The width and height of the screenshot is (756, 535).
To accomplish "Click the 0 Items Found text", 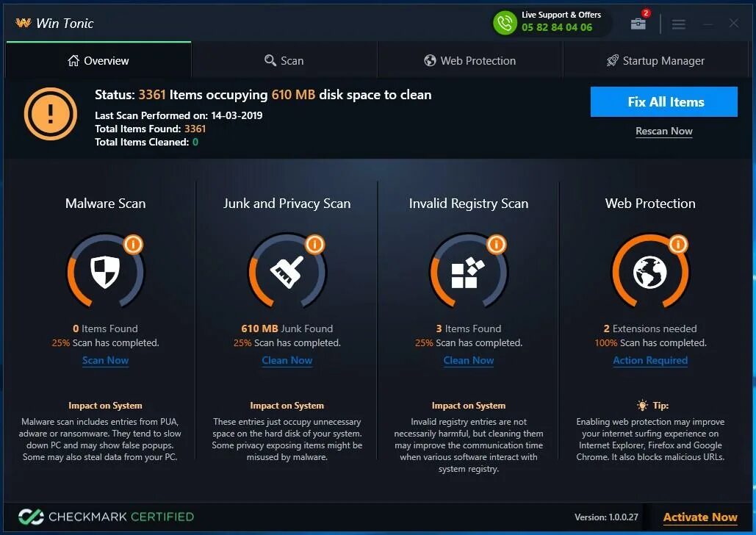I will [105, 328].
